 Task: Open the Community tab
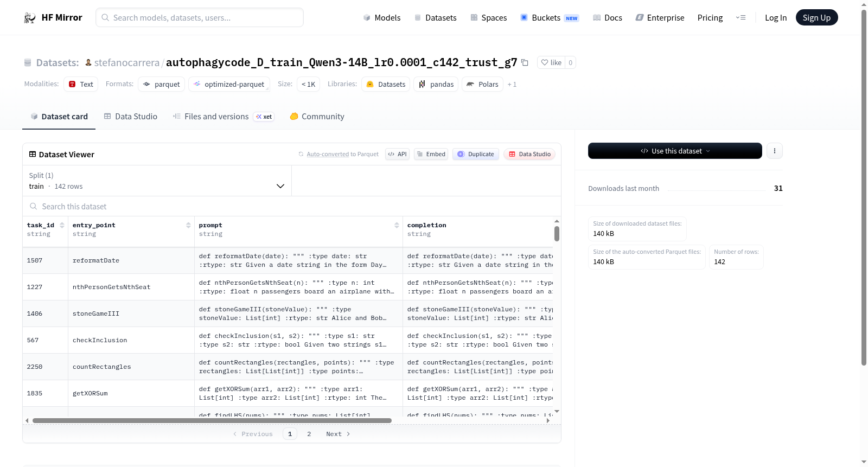point(317,117)
